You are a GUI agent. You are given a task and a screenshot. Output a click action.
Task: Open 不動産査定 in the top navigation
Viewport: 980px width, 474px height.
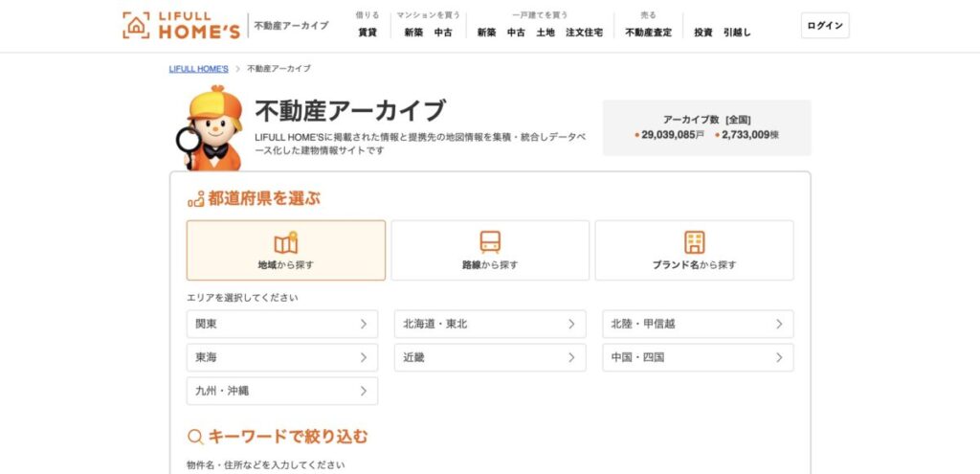coord(649,33)
